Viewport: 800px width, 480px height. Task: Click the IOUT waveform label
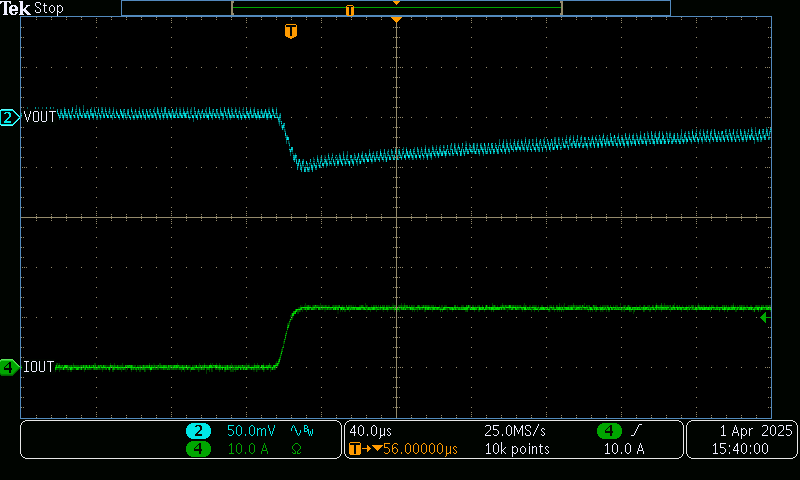click(x=39, y=367)
